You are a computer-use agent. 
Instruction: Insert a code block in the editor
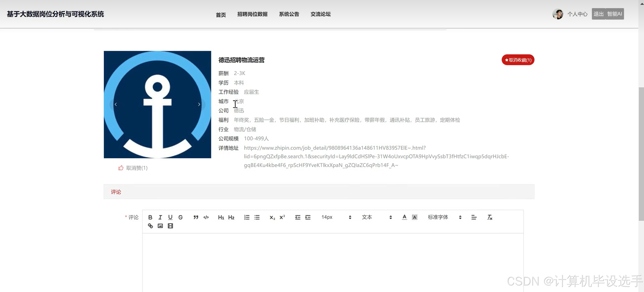pos(206,217)
